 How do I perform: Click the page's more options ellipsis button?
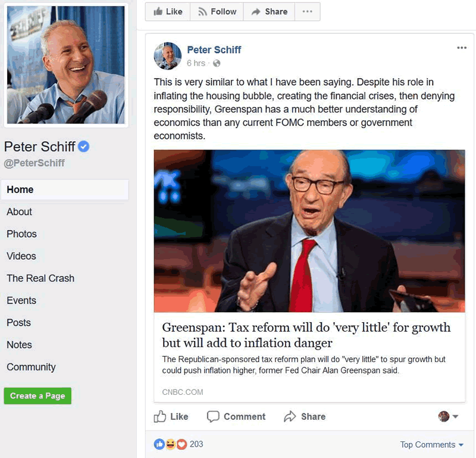(307, 11)
